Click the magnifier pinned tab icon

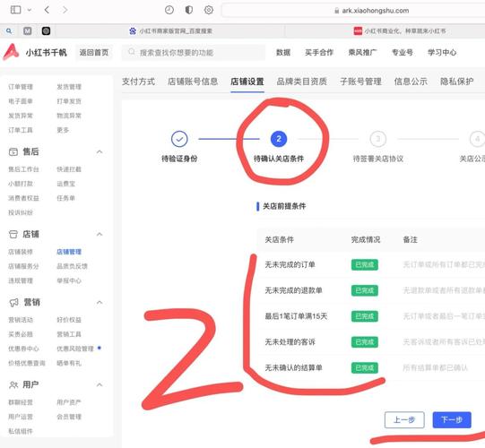9,31
